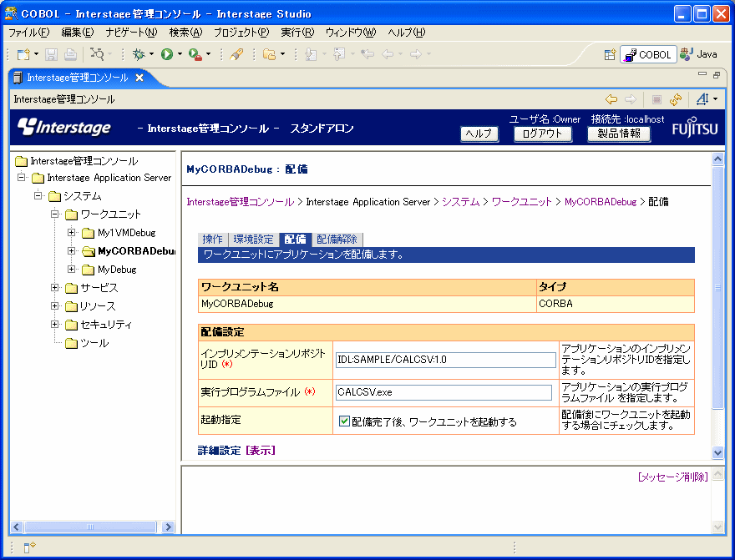Click the インプリメンテーションリポジトリID input field
The height and width of the screenshot is (560, 735).
tap(446, 360)
